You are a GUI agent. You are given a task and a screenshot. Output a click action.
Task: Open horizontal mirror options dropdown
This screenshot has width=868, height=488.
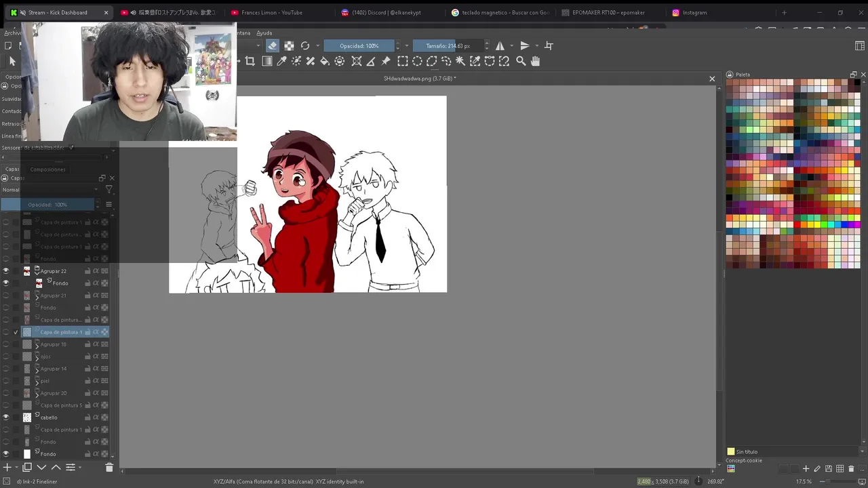click(511, 45)
